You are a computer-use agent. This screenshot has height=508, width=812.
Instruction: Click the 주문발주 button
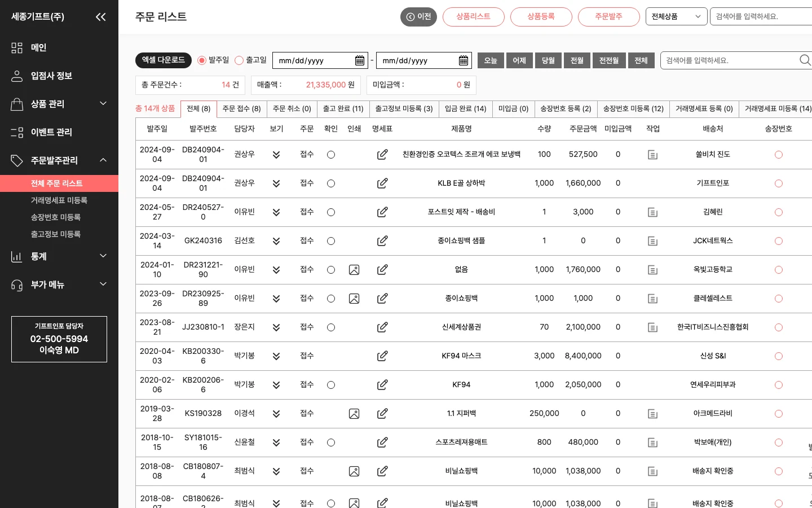pos(609,17)
